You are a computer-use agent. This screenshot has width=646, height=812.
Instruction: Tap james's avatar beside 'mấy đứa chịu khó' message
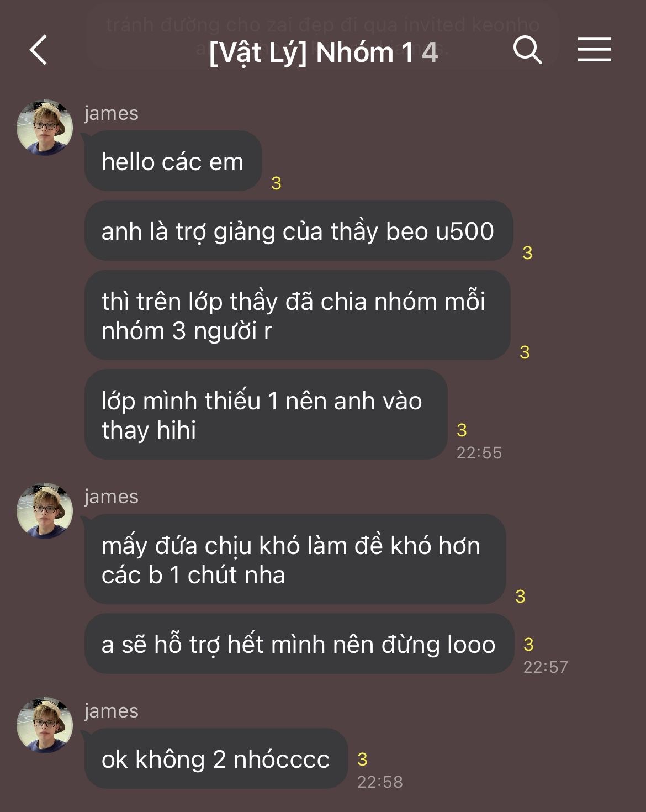(45, 511)
